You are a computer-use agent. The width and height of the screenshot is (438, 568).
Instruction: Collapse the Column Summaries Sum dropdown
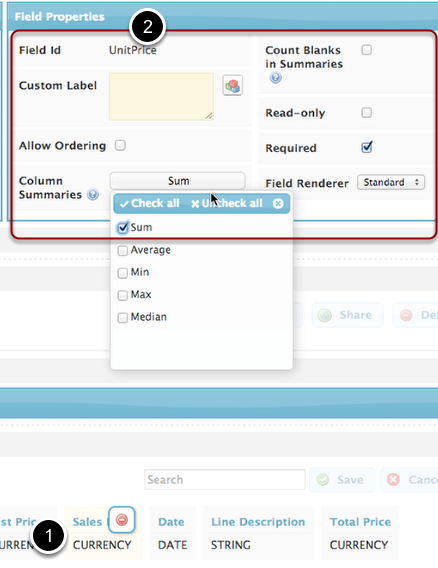(x=178, y=181)
